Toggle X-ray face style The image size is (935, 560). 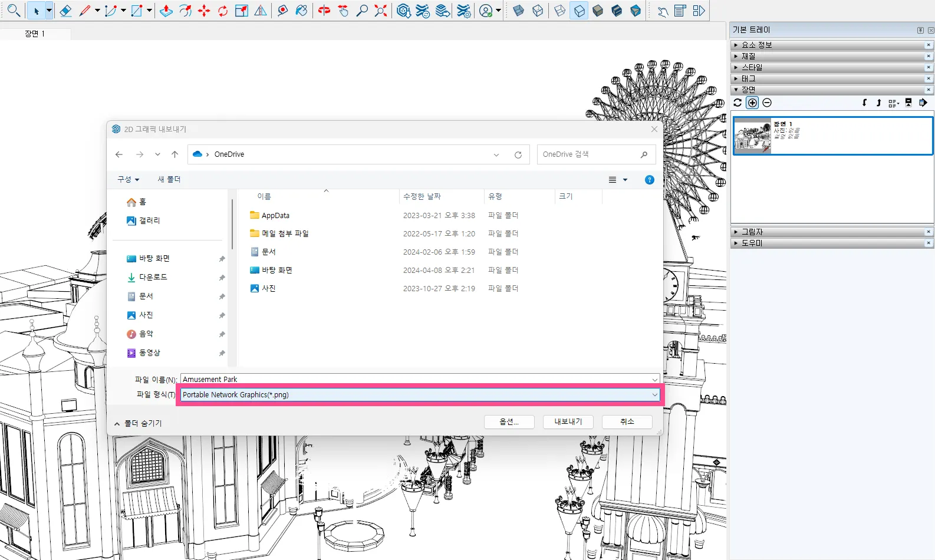pyautogui.click(x=518, y=11)
